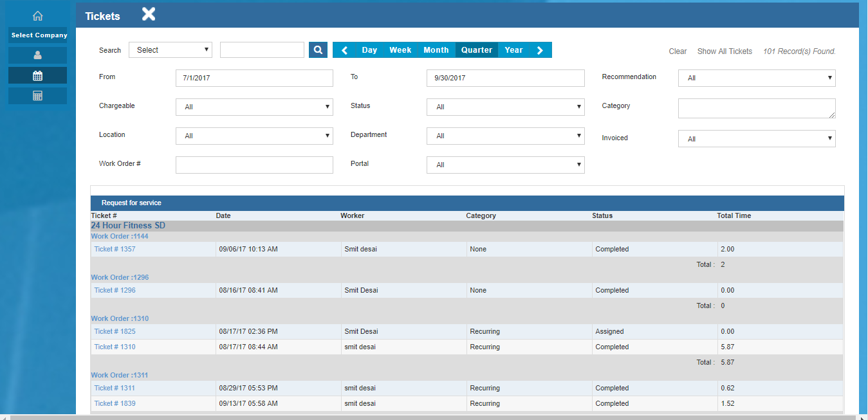
Task: Click the horizontal scrollbar at bottom
Action: point(431,417)
